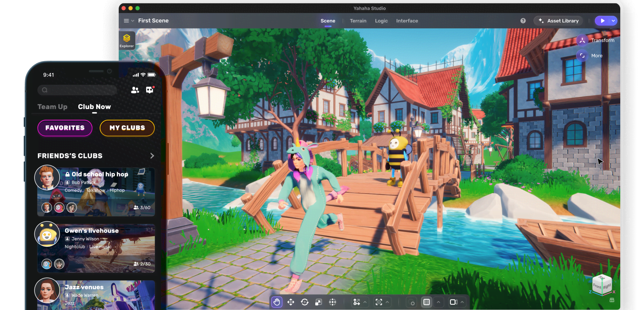Open the friends icon on phone
This screenshot has height=310, width=644.
coord(135,90)
